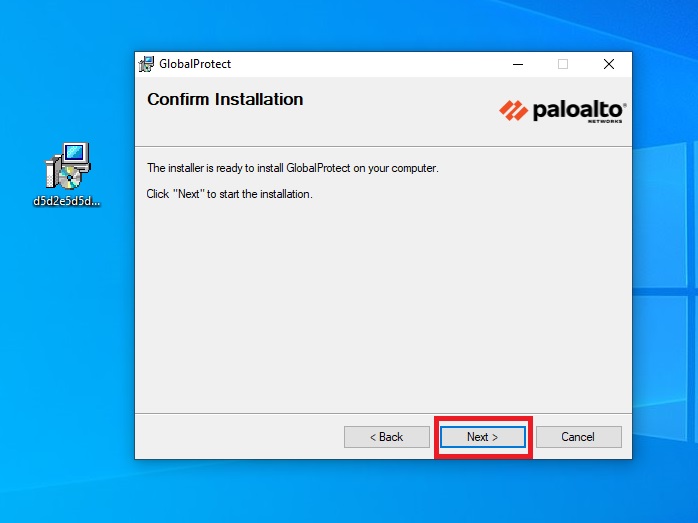Viewport: 698px width, 523px height.
Task: Click the greyed-out maximize button
Action: tap(563, 64)
